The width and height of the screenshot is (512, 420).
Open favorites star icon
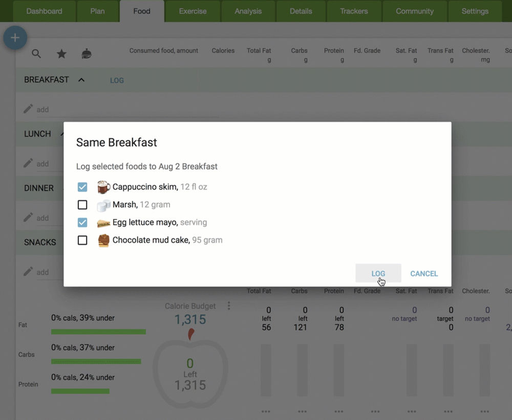(x=61, y=54)
